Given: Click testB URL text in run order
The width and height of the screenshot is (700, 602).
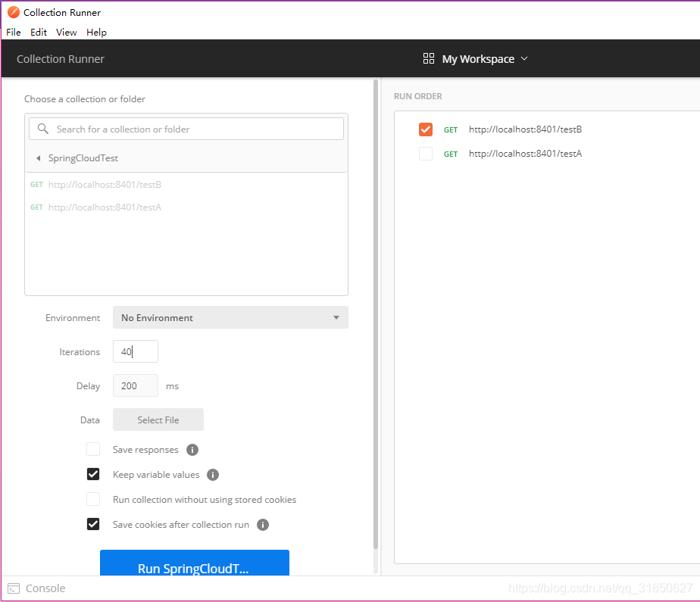Looking at the screenshot, I should pos(526,129).
